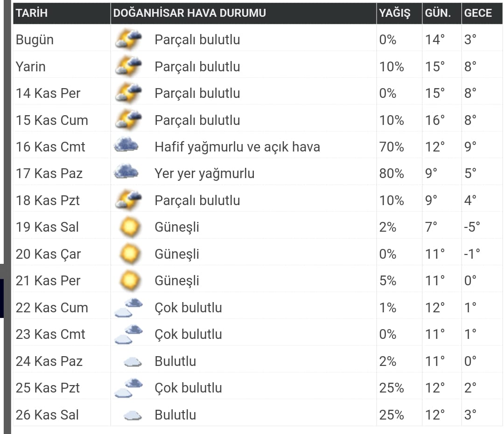Click the GECE column header
The height and width of the screenshot is (434, 504).
[478, 13]
